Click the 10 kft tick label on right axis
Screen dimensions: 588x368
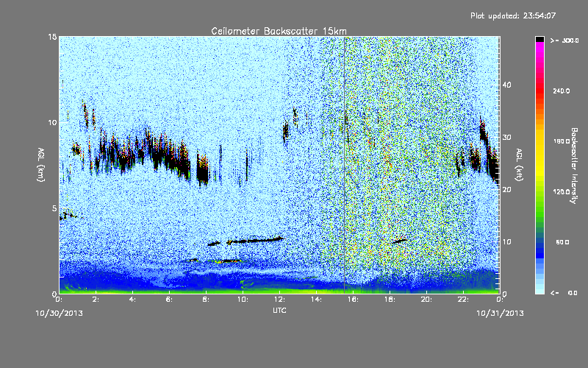tap(506, 241)
